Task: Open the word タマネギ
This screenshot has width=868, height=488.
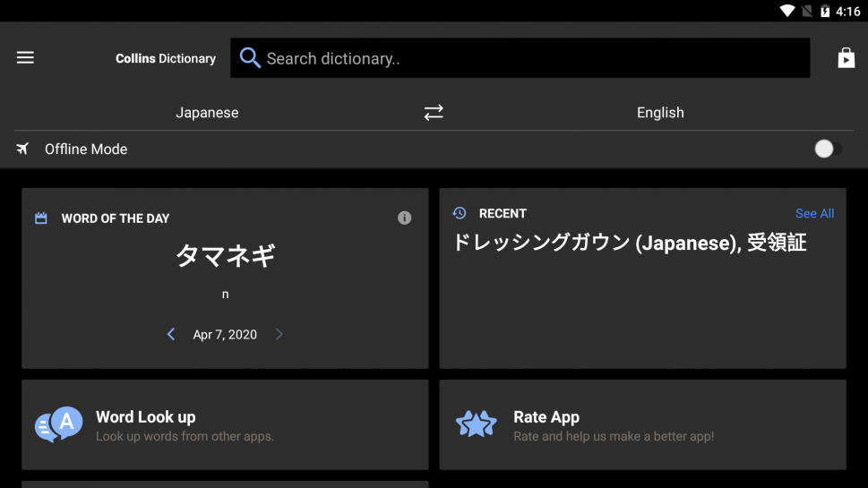Action: (225, 255)
